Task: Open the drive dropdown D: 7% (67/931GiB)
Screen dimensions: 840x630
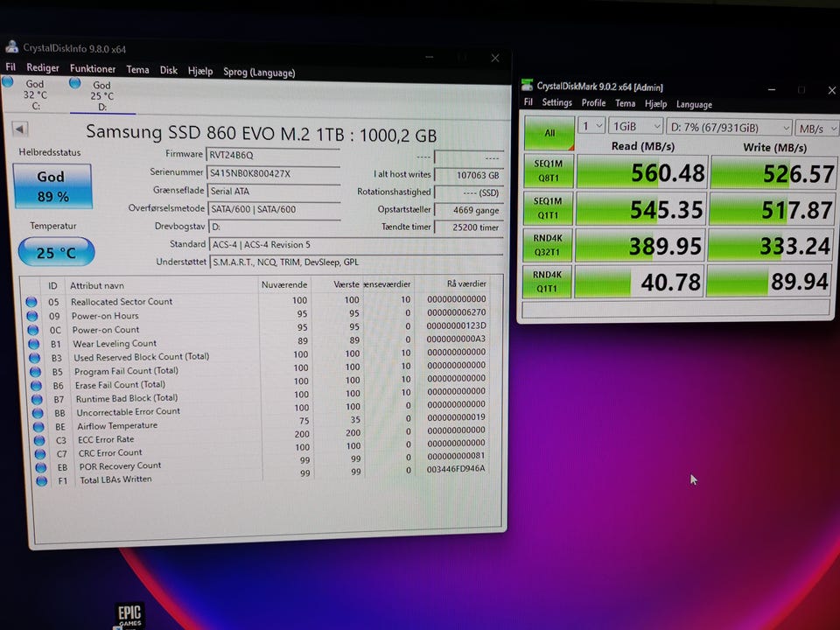Action: click(x=729, y=128)
